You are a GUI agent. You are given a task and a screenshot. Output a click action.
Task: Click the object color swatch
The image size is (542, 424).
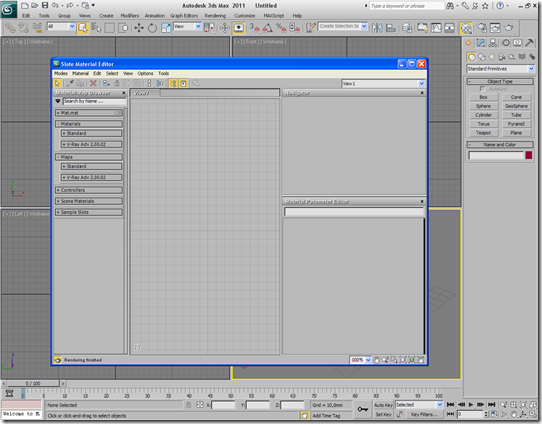pos(529,155)
